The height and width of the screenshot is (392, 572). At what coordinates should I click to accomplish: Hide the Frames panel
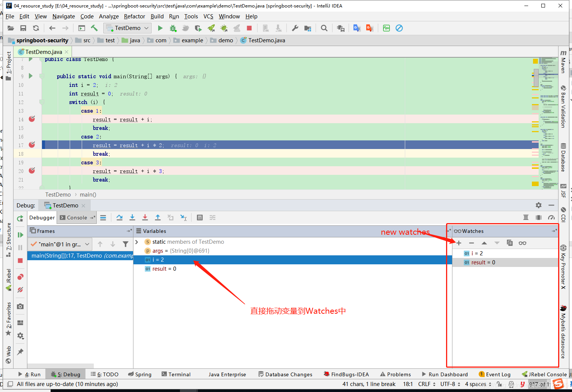[x=129, y=231]
